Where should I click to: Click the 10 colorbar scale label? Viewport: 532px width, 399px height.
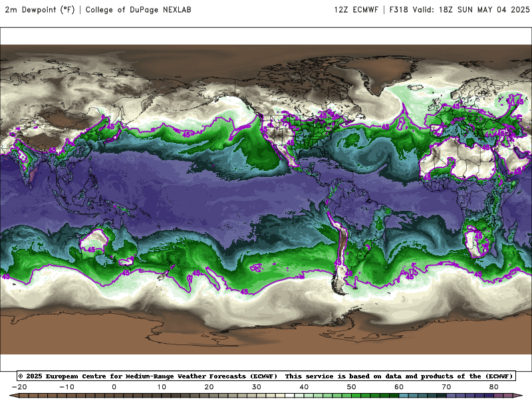point(162,387)
